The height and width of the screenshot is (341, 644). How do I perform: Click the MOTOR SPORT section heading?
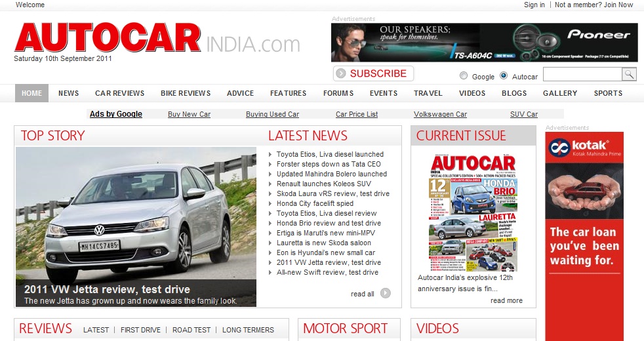(346, 329)
